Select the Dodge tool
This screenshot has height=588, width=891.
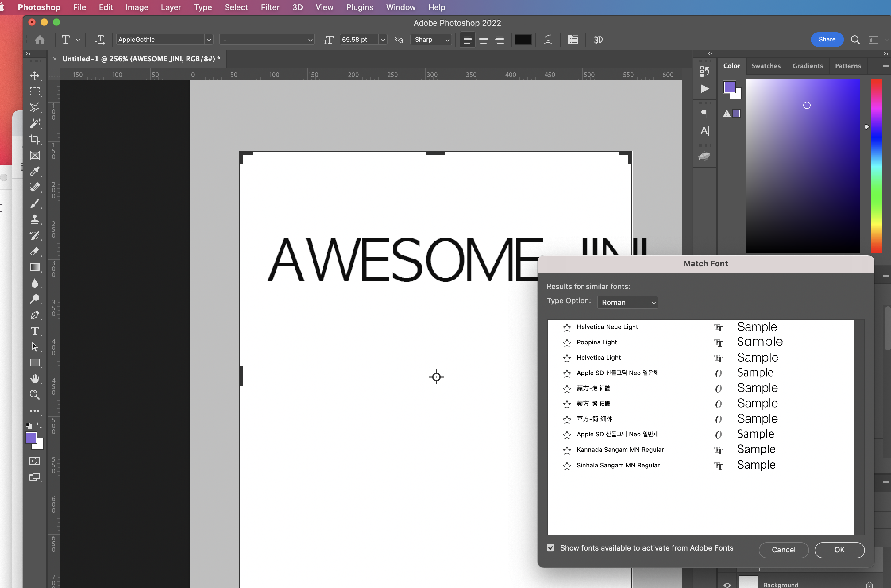click(x=35, y=299)
